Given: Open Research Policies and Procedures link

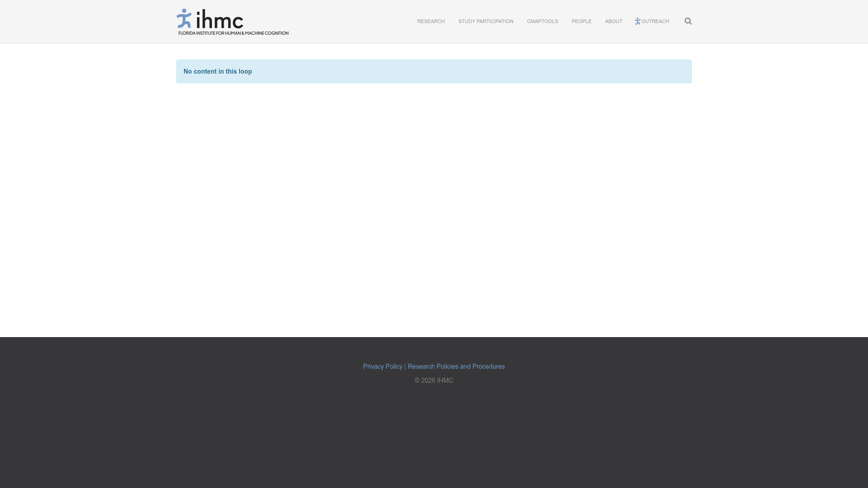Looking at the screenshot, I should pos(456,366).
